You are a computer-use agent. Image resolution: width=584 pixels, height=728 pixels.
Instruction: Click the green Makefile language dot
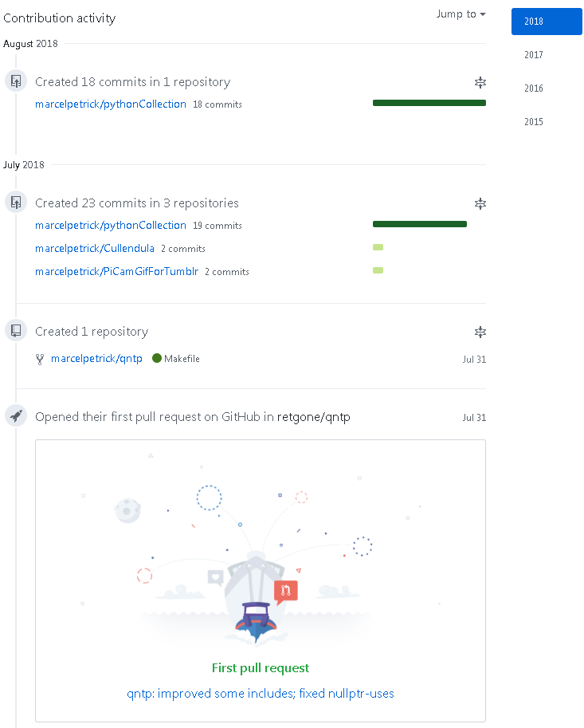tap(157, 359)
